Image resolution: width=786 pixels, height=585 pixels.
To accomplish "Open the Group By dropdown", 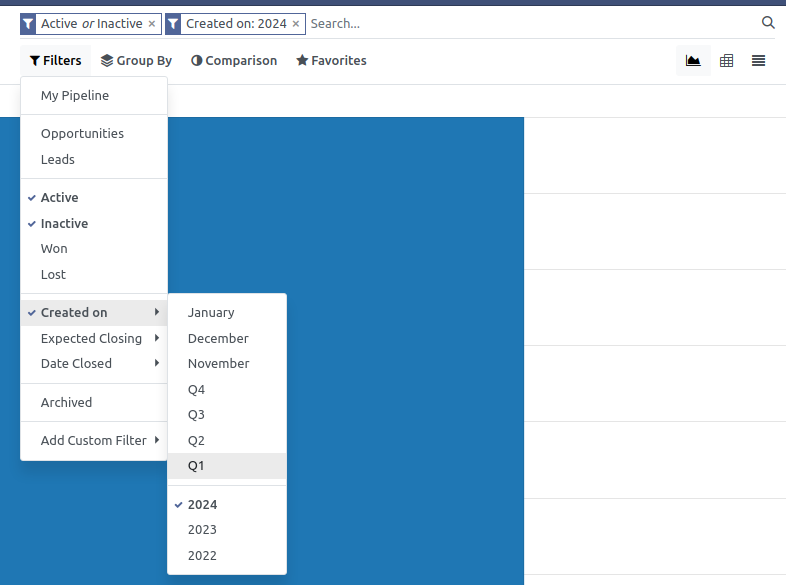I will coord(136,61).
